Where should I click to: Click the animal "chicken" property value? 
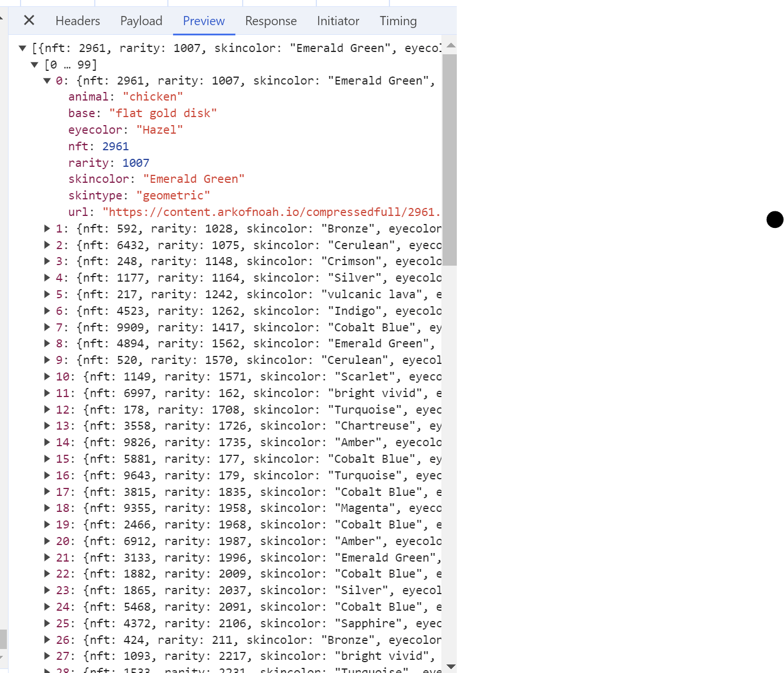[153, 97]
